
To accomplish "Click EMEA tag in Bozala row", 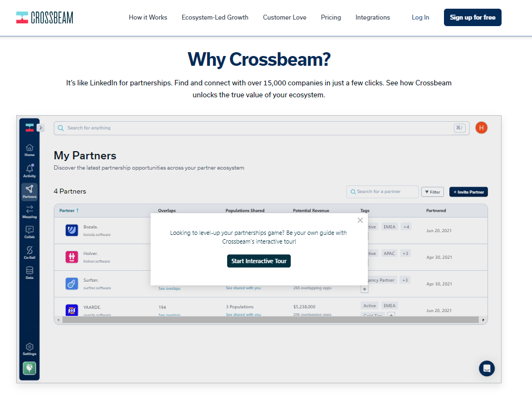I will (x=389, y=227).
